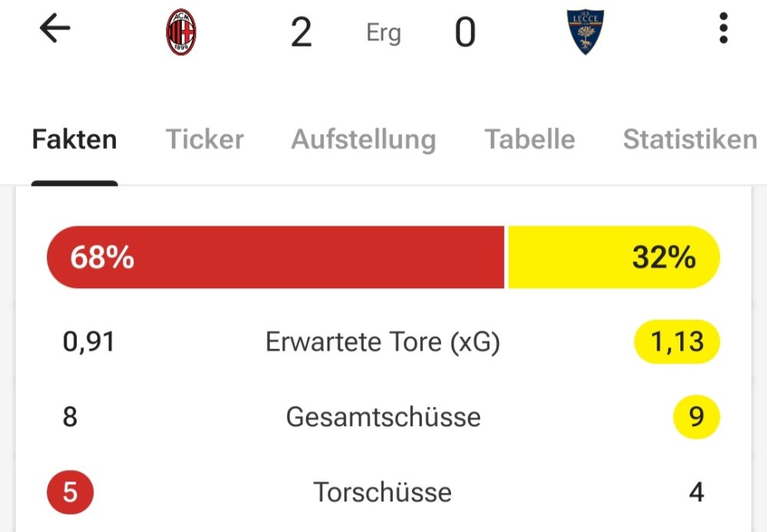Click the Erg result status text
The width and height of the screenshot is (767, 532).
coord(383,34)
